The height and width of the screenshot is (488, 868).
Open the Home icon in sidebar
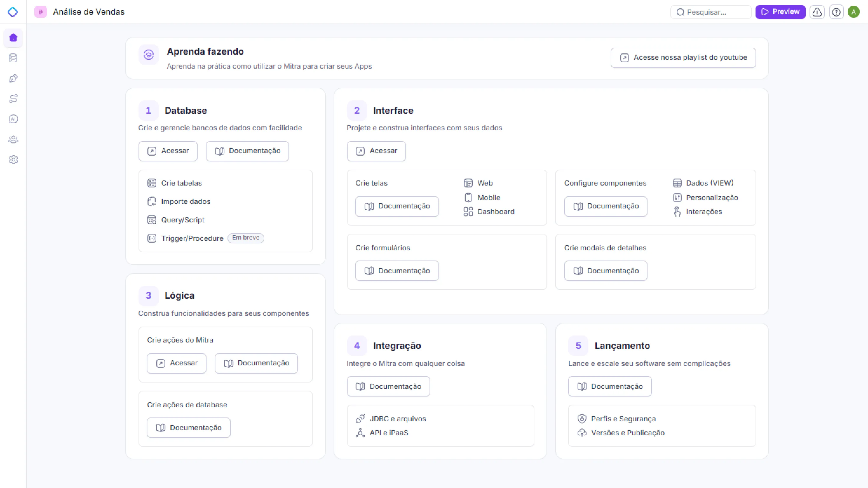tap(13, 38)
